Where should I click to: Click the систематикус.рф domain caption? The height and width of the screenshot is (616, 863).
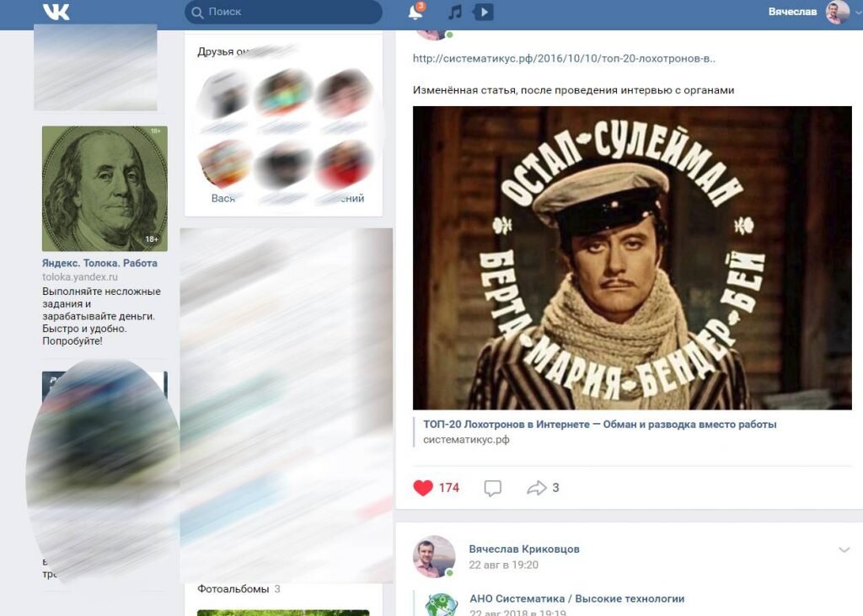click(x=465, y=440)
